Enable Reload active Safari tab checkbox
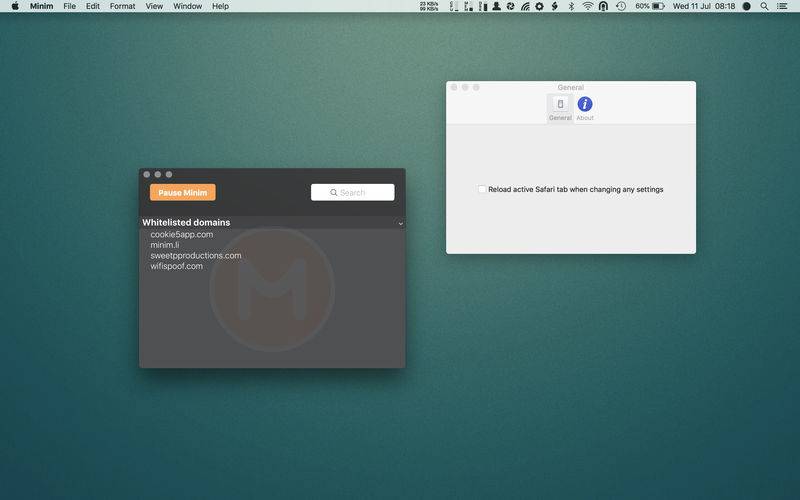 [482, 189]
